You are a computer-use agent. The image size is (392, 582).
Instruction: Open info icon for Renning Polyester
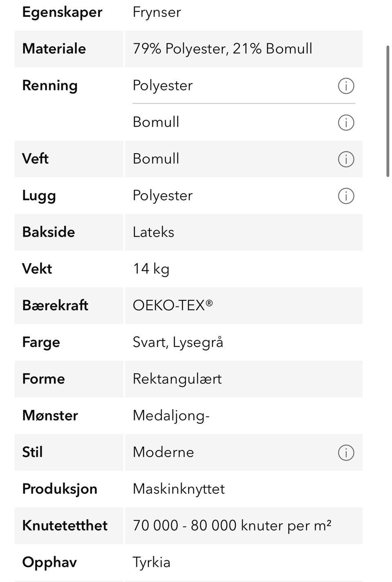(346, 86)
